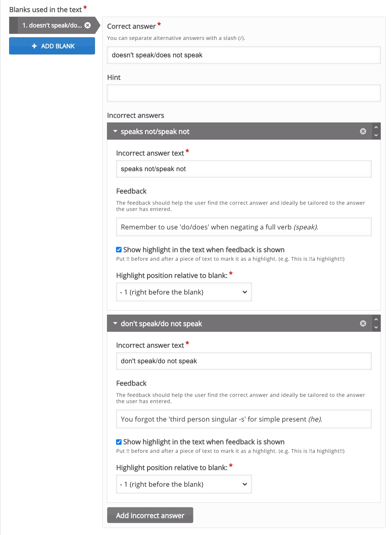Move 'don't speak/do not speak' answer up
Viewport: 392px width, 535px height.
[376, 319]
